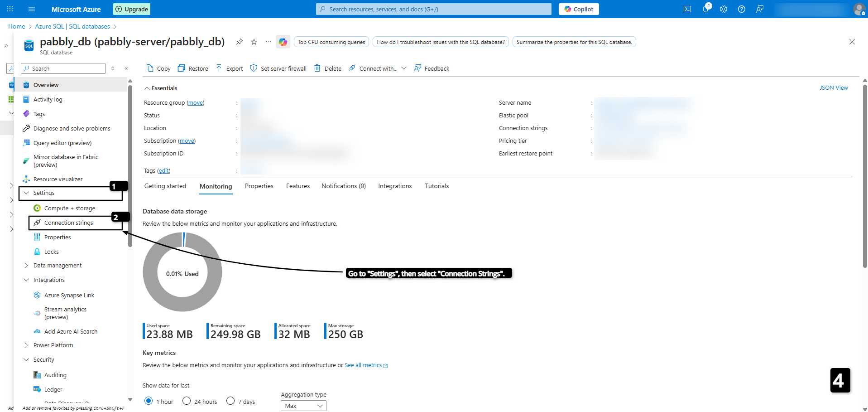868x412 pixels.
Task: Pin the pabbly_db database to dashboard
Action: 239,42
